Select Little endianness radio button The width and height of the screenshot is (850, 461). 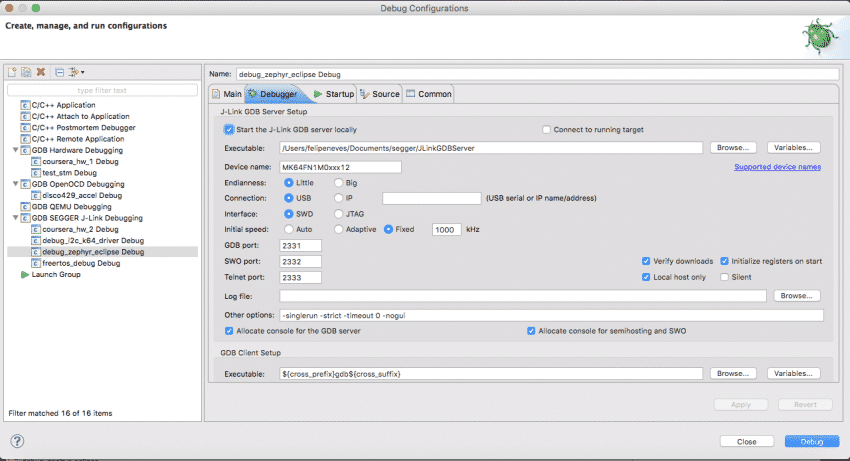[288, 183]
